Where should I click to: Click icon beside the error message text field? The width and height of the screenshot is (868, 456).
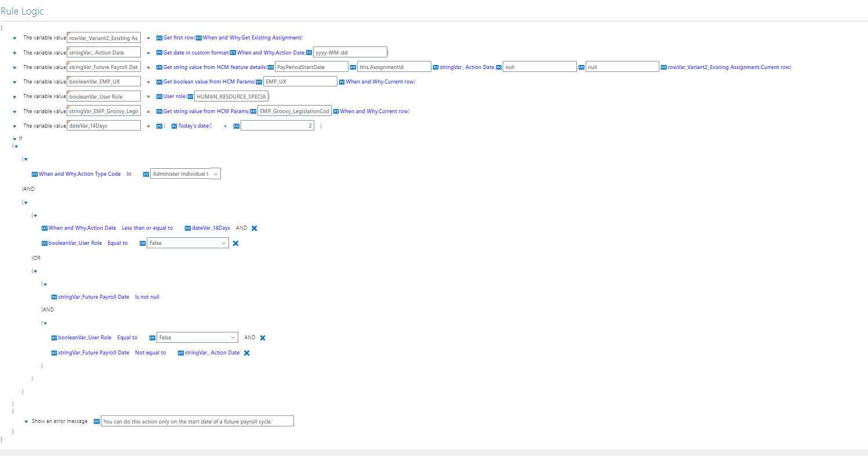(x=97, y=421)
